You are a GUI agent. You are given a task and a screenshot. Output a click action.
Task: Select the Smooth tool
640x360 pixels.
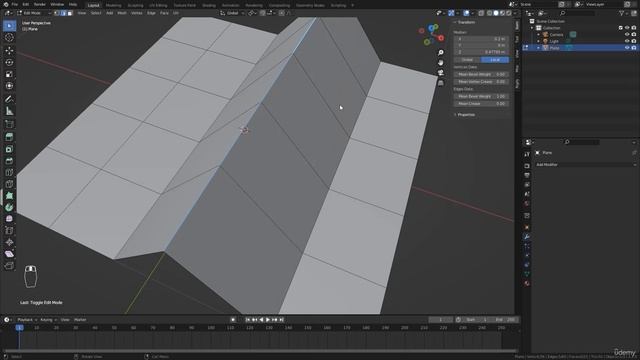click(9, 219)
